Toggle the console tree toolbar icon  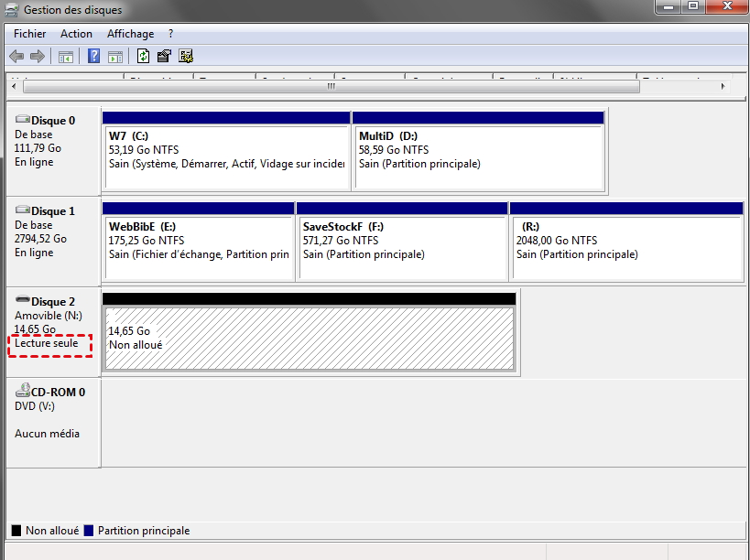(x=66, y=57)
